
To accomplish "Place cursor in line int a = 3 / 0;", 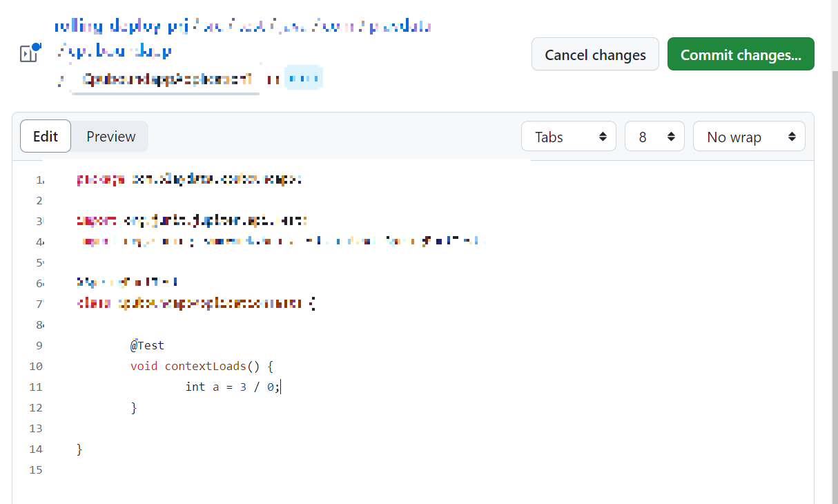I will click(233, 387).
